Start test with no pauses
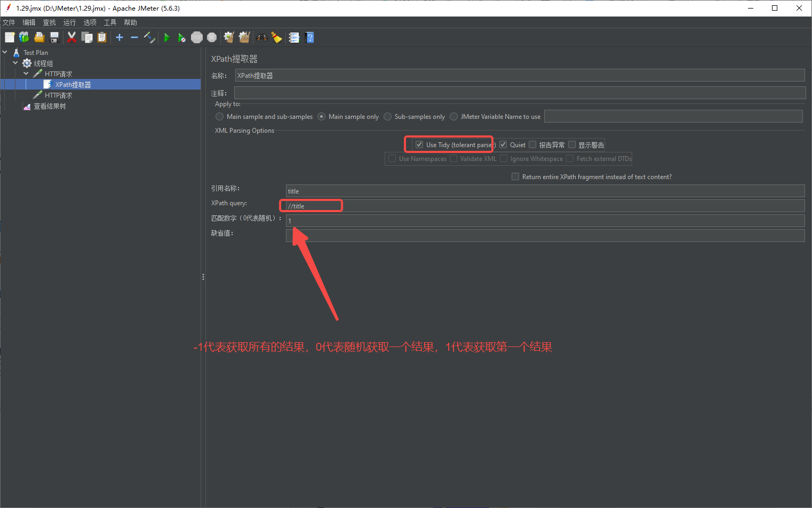 (182, 37)
